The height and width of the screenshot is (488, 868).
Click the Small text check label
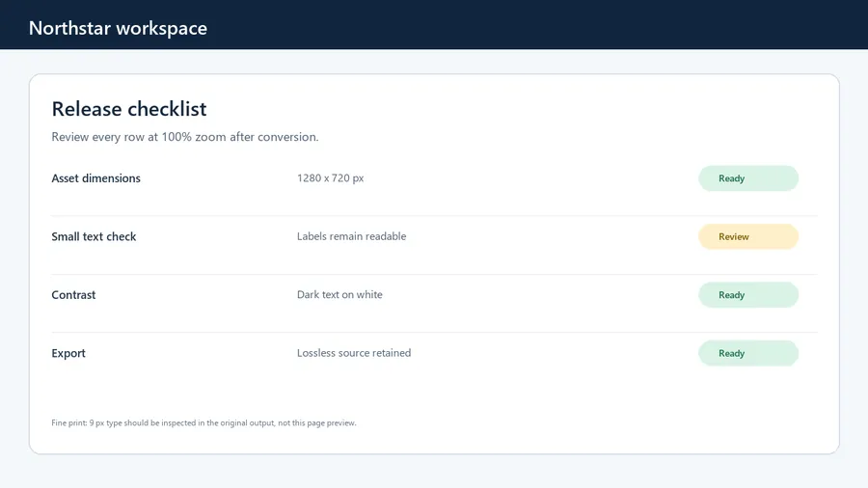(94, 236)
